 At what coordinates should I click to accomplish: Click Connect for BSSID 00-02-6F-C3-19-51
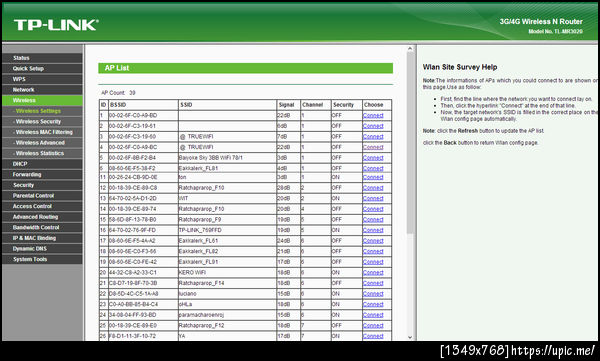click(373, 126)
